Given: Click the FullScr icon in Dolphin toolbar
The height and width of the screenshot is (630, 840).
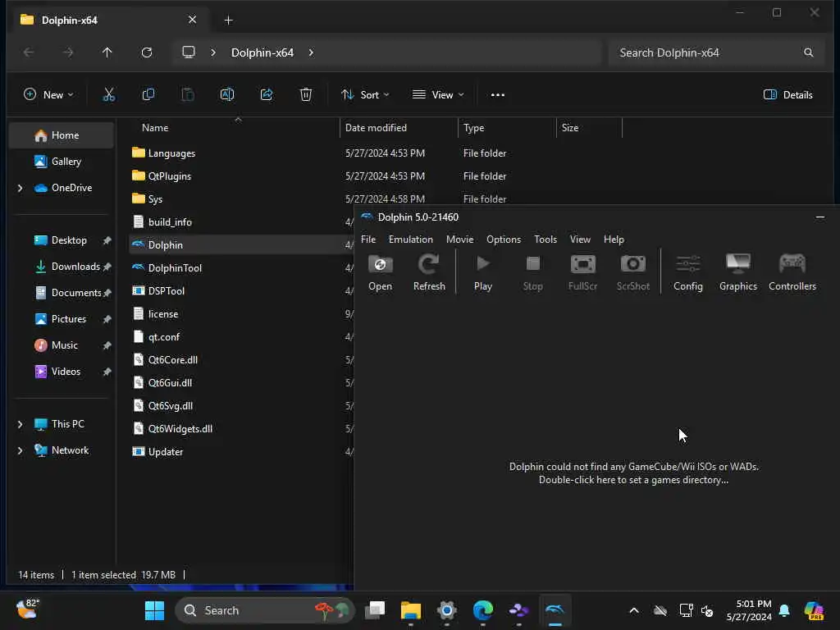Looking at the screenshot, I should click(582, 272).
